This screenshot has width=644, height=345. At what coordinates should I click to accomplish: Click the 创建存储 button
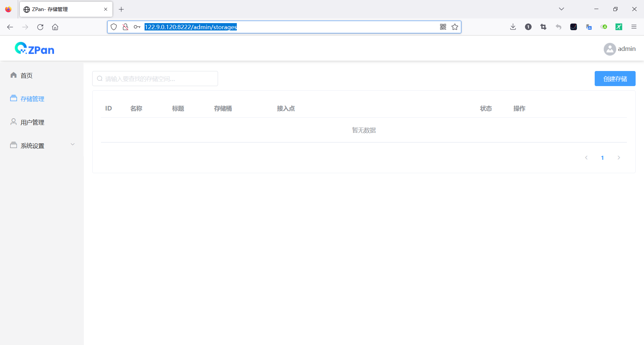point(615,78)
